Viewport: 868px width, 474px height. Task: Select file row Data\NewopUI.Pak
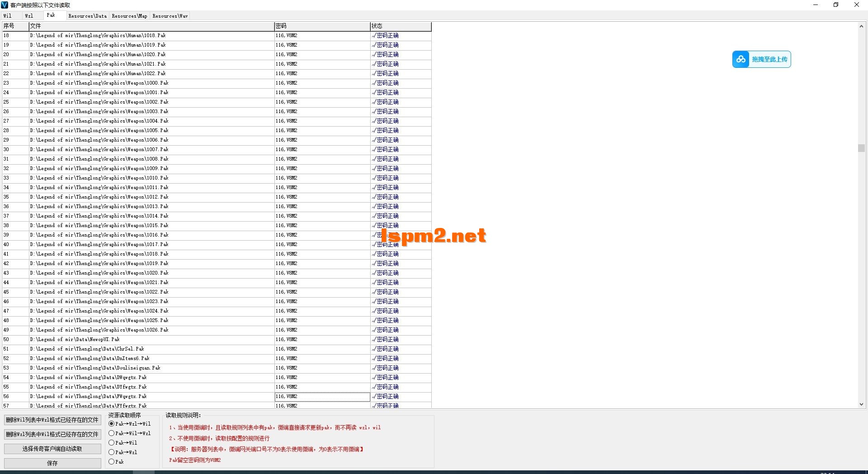151,339
